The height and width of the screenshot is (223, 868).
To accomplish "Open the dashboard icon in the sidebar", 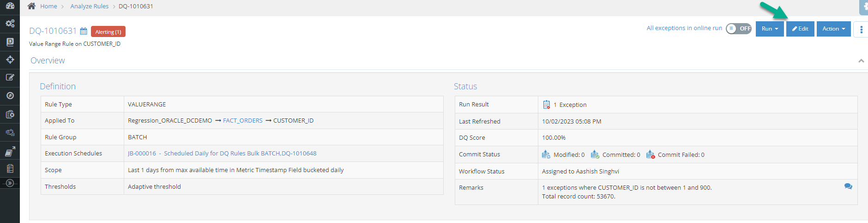I will (10, 6).
